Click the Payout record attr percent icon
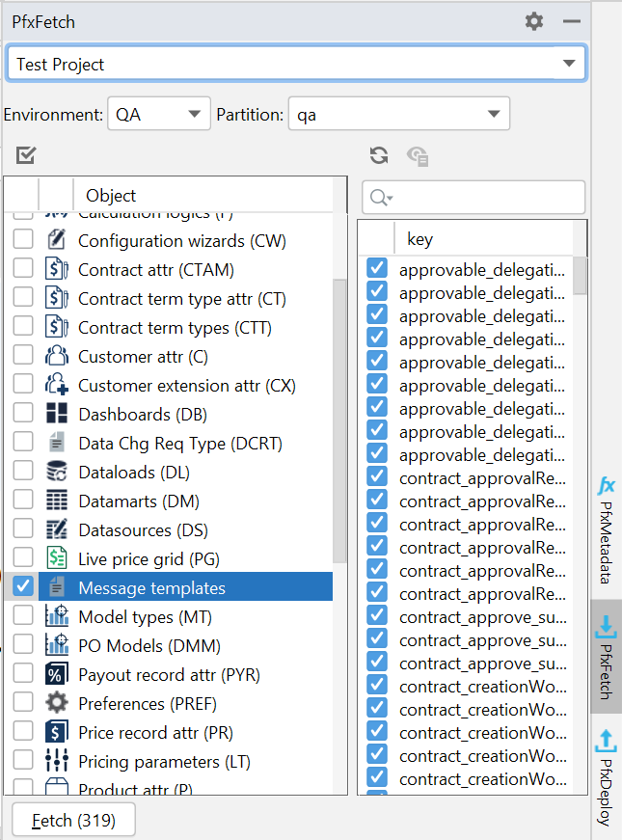The image size is (622, 840). pyautogui.click(x=56, y=674)
